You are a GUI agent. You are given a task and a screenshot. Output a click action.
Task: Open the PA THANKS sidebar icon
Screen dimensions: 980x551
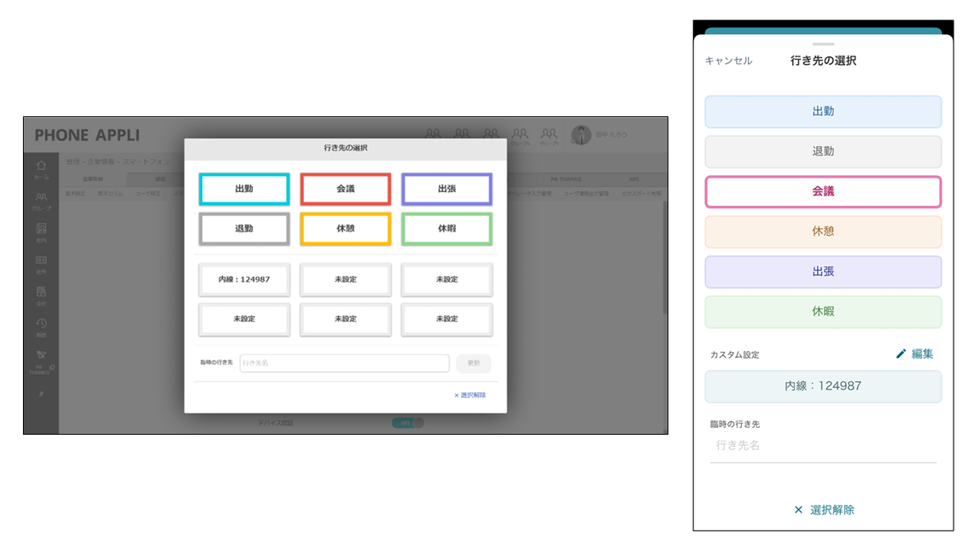tap(41, 355)
